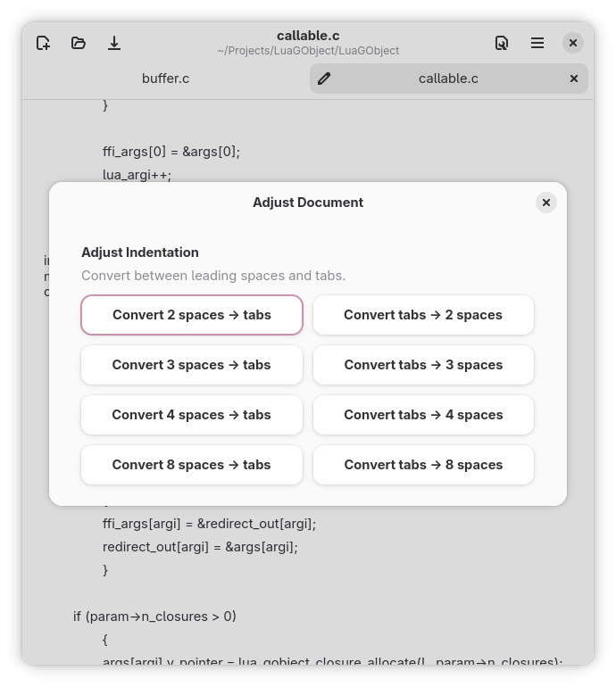
Task: Click the pencil icon on callable.c tab
Action: 324,79
